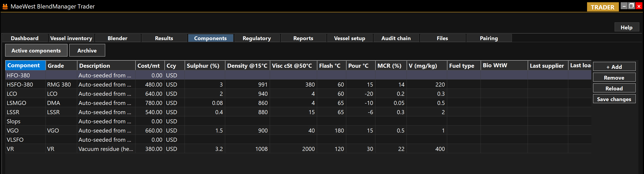
Task: Select the VLSFO component row
Action: pyautogui.click(x=298, y=139)
